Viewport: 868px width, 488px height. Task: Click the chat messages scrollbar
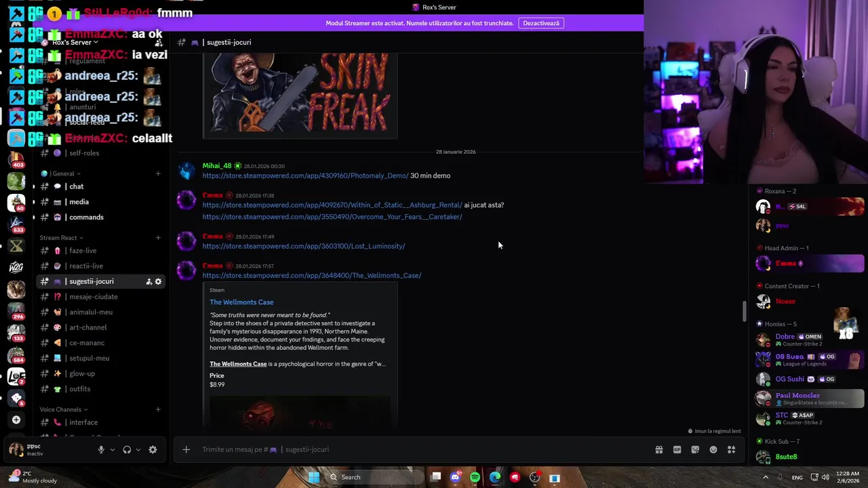744,311
